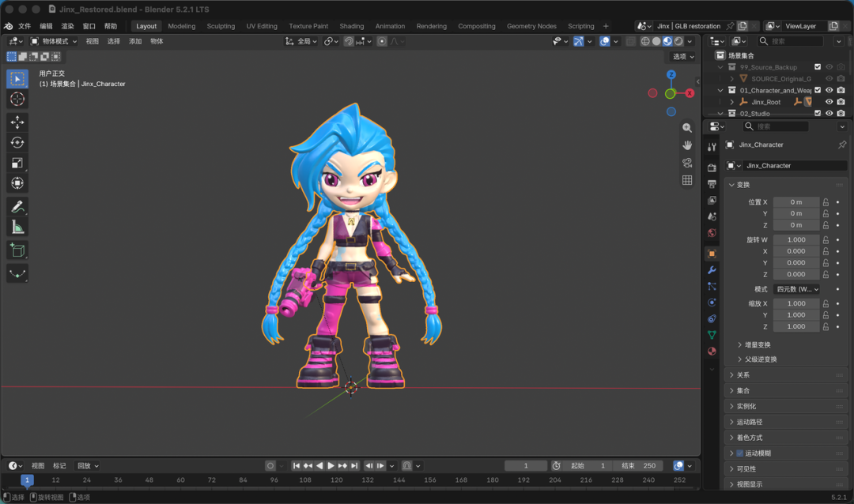Image resolution: width=854 pixels, height=504 pixels.
Task: Select the Add Cube tool
Action: [x=17, y=250]
